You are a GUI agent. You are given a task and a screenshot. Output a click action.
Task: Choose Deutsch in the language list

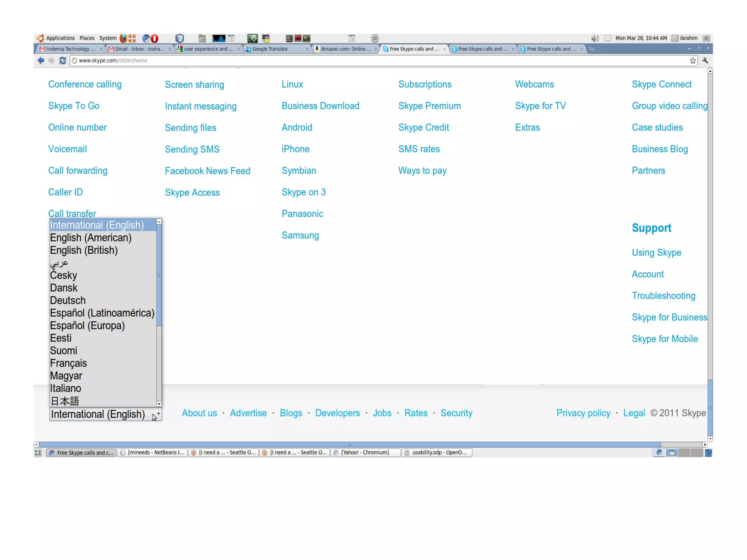pyautogui.click(x=103, y=300)
